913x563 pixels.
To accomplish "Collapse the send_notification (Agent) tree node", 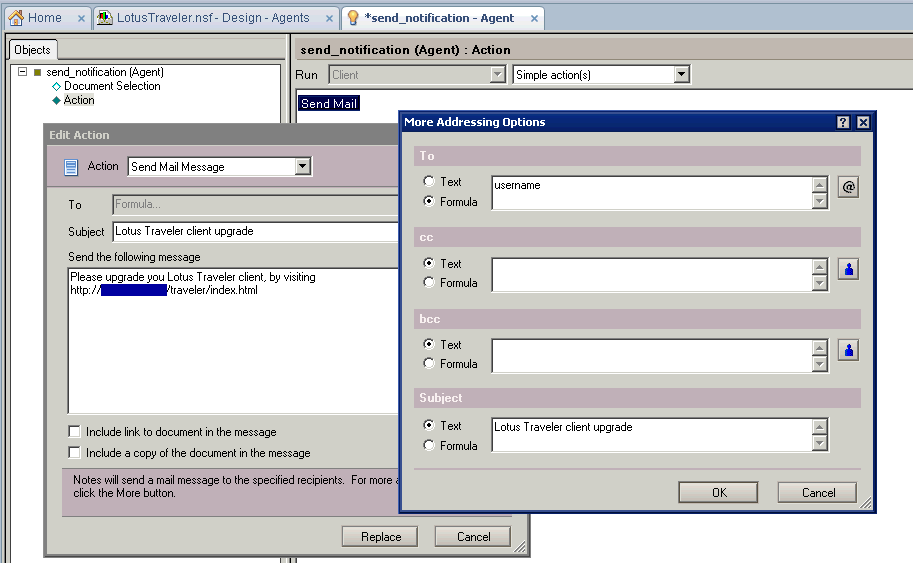I will click(23, 72).
